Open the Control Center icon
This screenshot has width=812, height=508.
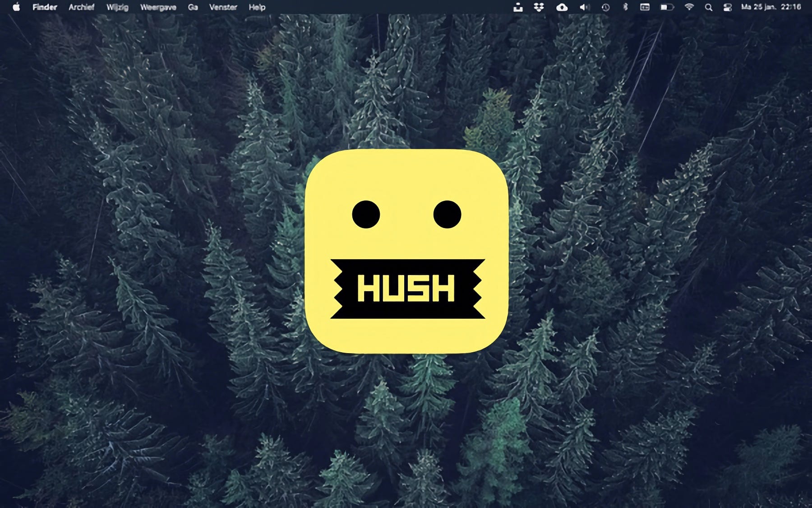coord(727,7)
